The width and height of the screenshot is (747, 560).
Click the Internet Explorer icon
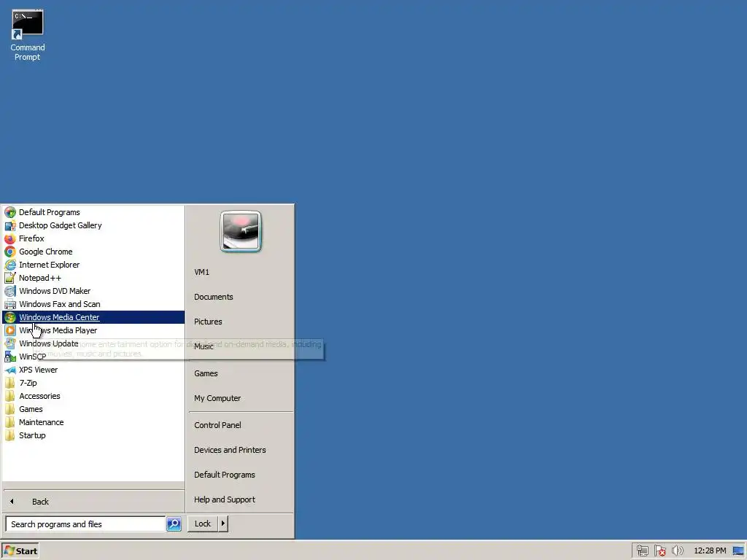(10, 265)
